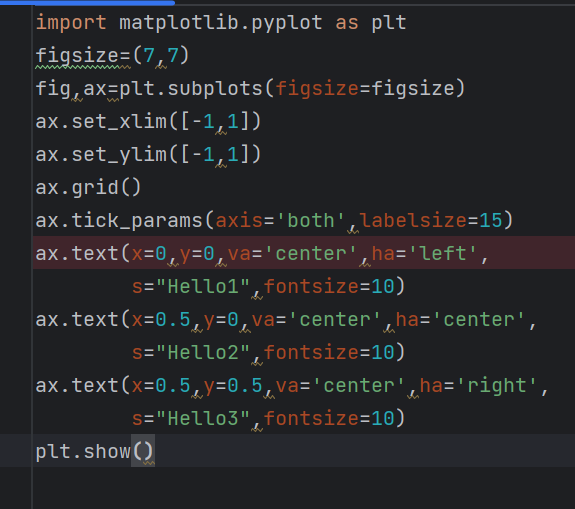
Task: Click 'plt.subplots' function call
Action: (191, 89)
